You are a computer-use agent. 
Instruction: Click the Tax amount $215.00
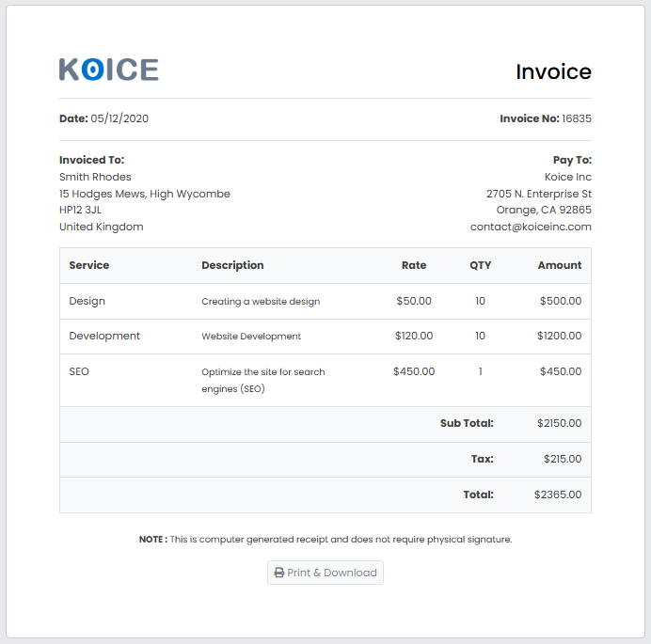click(x=562, y=459)
